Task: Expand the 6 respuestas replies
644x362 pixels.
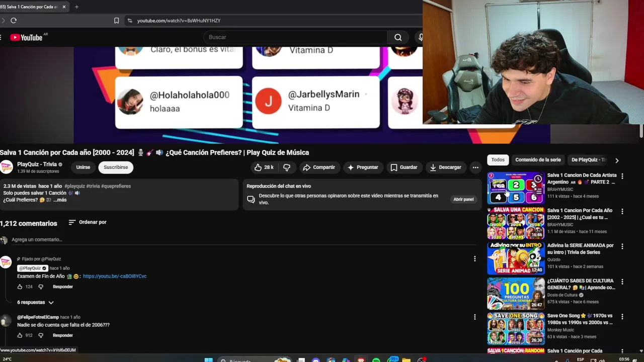Action: tap(35, 302)
